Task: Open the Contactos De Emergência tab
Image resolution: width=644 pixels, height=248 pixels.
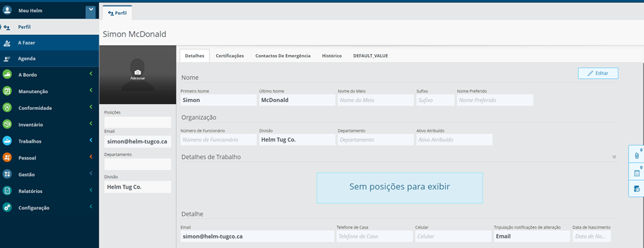Action: [283, 56]
